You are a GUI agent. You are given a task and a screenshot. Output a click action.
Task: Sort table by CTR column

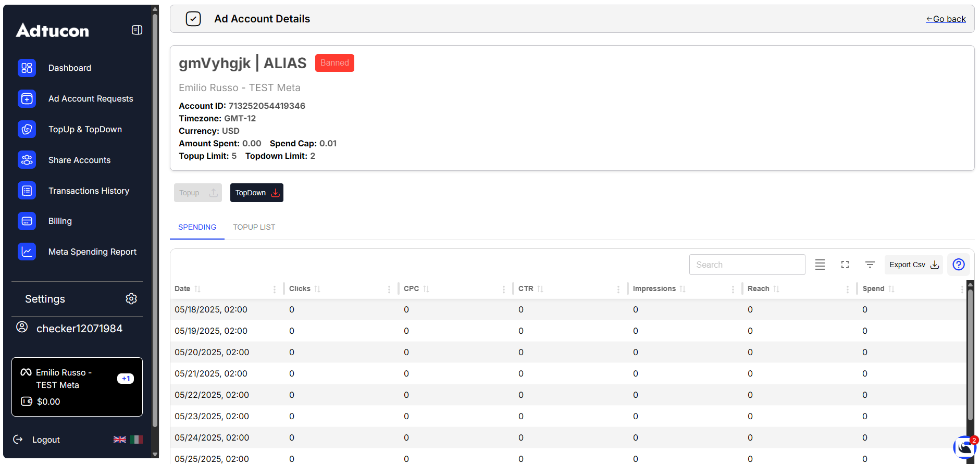(x=540, y=289)
